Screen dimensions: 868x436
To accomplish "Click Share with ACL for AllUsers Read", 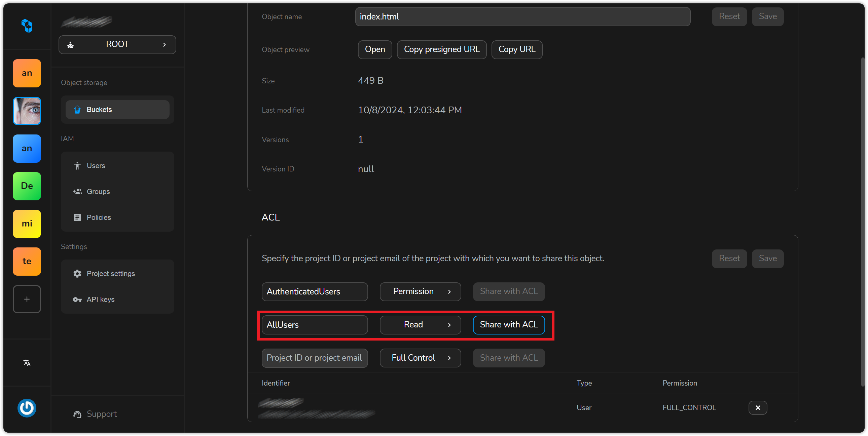I will click(x=508, y=324).
